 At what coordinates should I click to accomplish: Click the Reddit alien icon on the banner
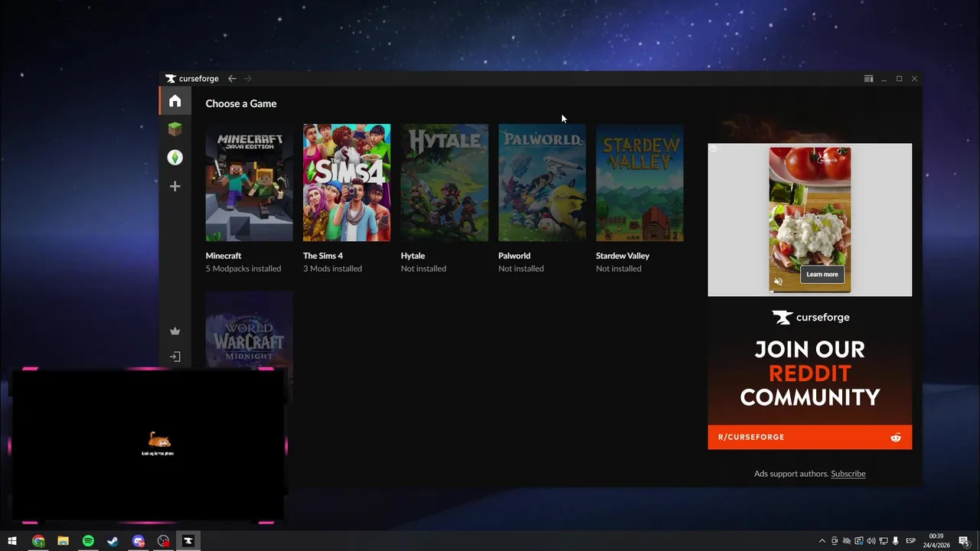click(896, 437)
